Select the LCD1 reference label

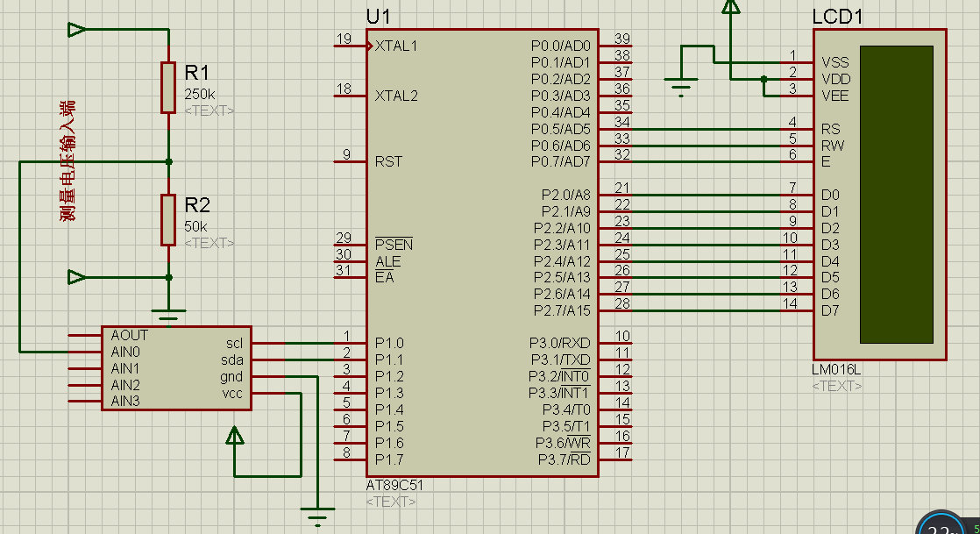(x=837, y=17)
